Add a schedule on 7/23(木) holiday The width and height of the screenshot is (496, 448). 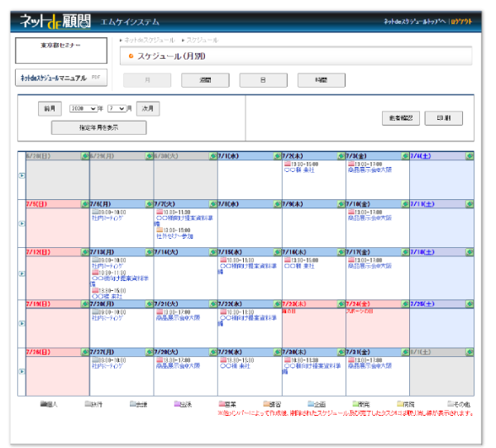[341, 304]
